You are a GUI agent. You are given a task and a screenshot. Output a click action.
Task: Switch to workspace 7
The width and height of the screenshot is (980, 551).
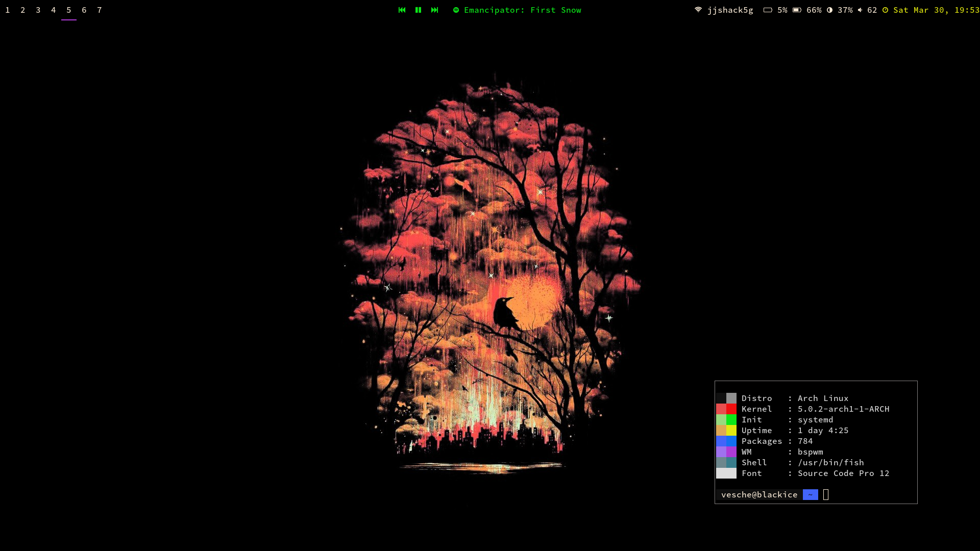100,10
